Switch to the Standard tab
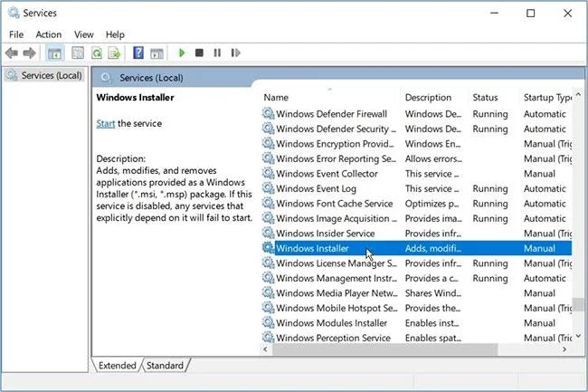Image resolution: width=588 pixels, height=392 pixels. pos(165,366)
